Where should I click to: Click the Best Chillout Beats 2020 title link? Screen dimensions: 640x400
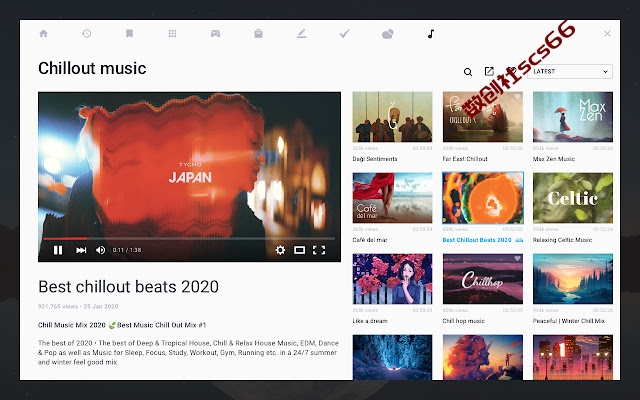(x=477, y=240)
